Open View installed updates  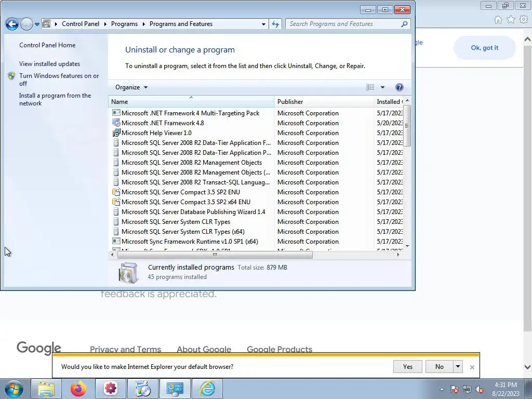tap(49, 64)
